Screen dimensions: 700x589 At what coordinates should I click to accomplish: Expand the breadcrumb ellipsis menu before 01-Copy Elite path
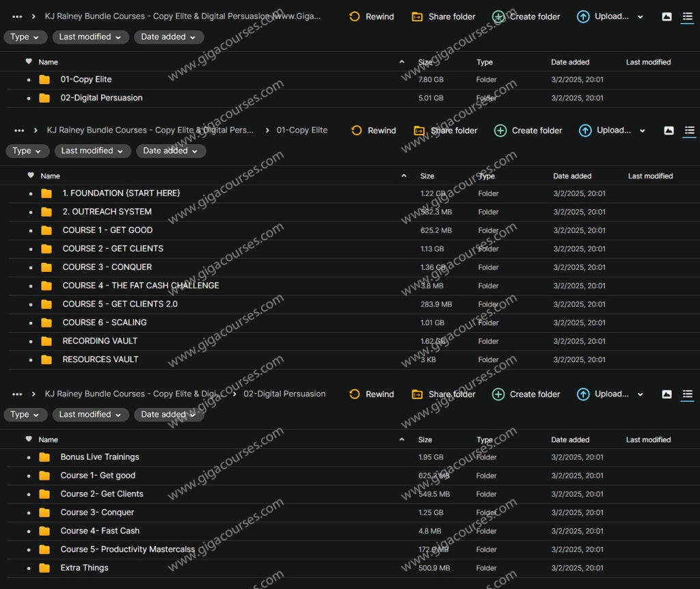click(x=19, y=131)
